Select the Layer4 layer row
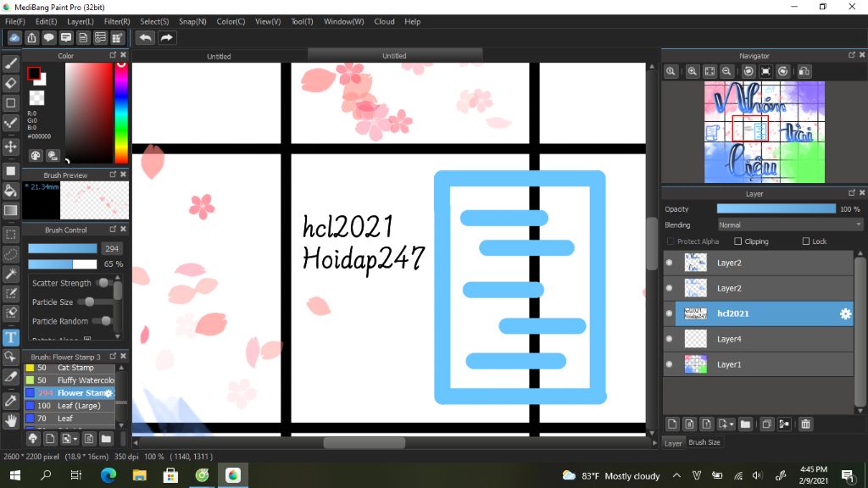 point(759,339)
